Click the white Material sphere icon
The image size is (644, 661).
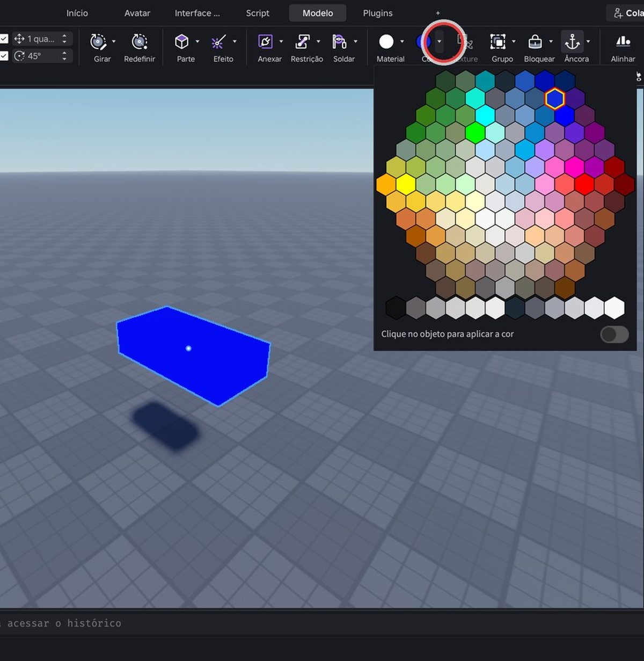coord(386,41)
